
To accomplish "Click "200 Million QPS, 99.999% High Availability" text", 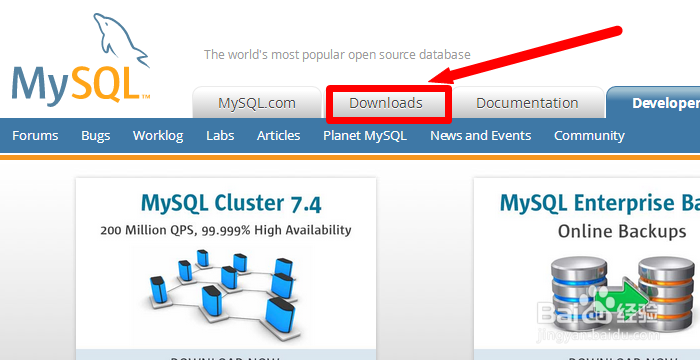I will (x=225, y=230).
